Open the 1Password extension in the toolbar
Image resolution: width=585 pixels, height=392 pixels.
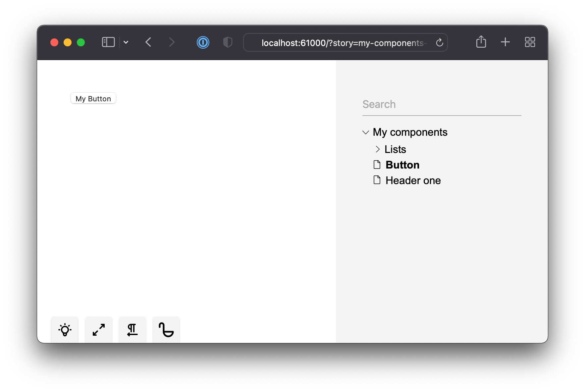point(203,42)
